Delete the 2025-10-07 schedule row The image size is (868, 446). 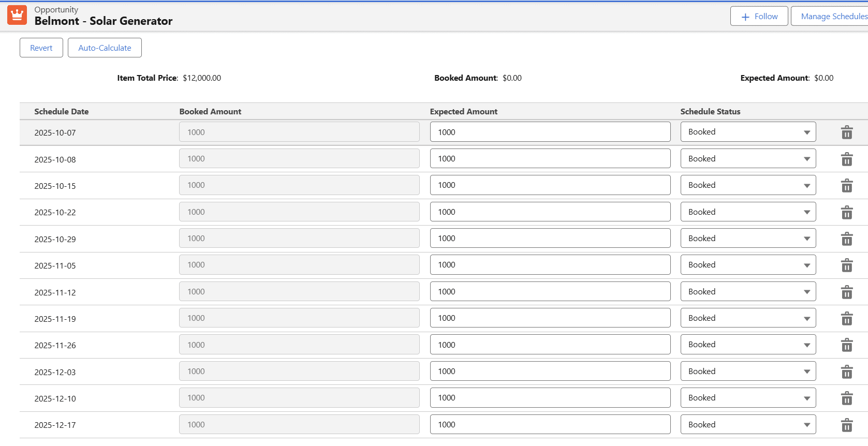click(846, 132)
